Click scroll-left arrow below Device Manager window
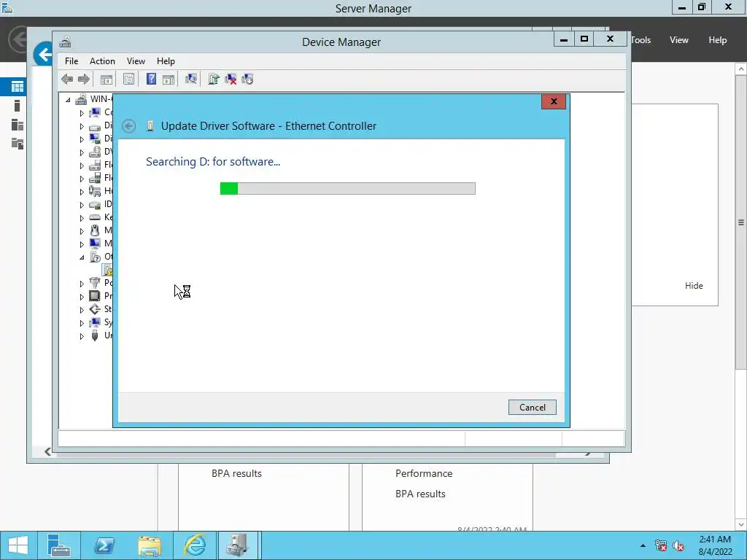Image resolution: width=747 pixels, height=560 pixels. coord(47,451)
